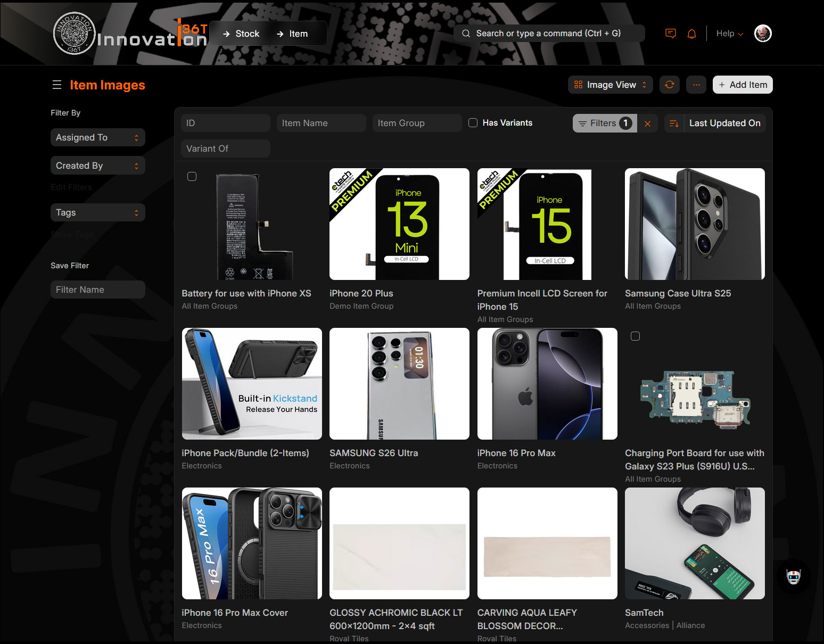Open the three-dots more options menu
The height and width of the screenshot is (644, 824).
pos(696,85)
